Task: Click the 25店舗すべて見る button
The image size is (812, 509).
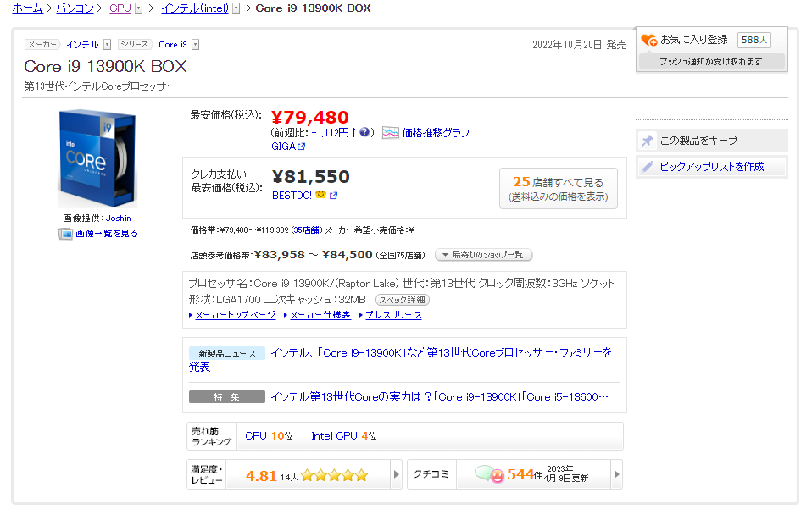Action: 559,188
